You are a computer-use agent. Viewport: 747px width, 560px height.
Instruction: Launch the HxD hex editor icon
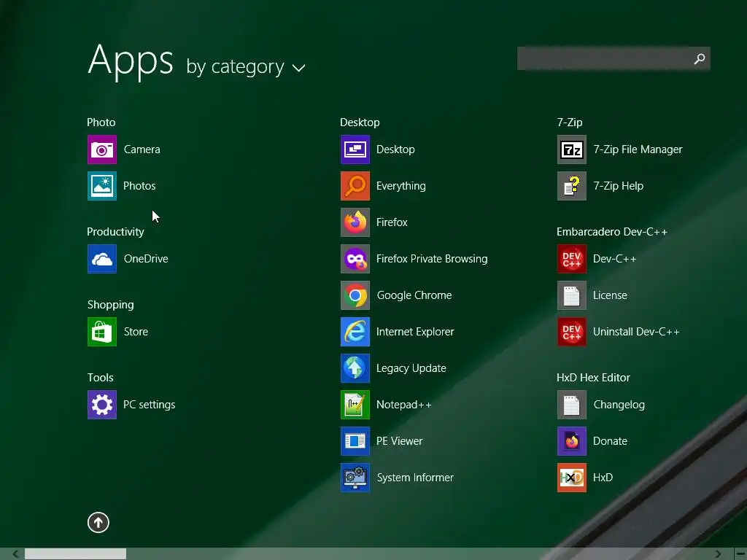pos(572,478)
